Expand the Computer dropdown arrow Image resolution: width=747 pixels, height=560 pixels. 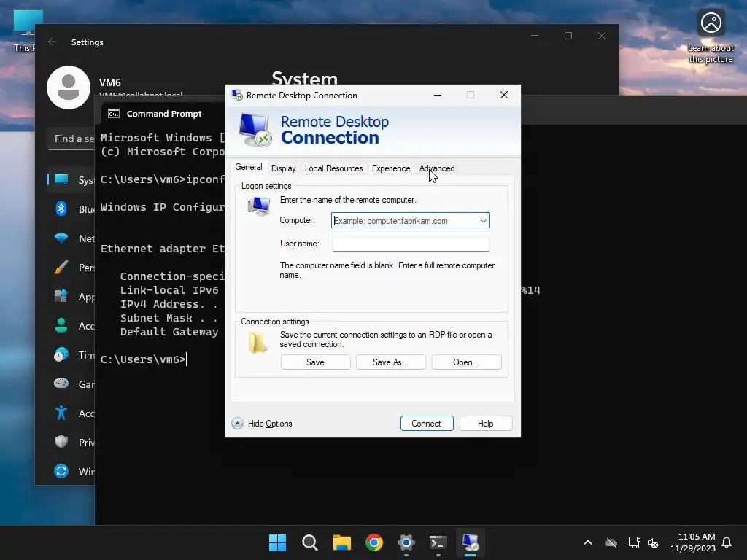483,220
